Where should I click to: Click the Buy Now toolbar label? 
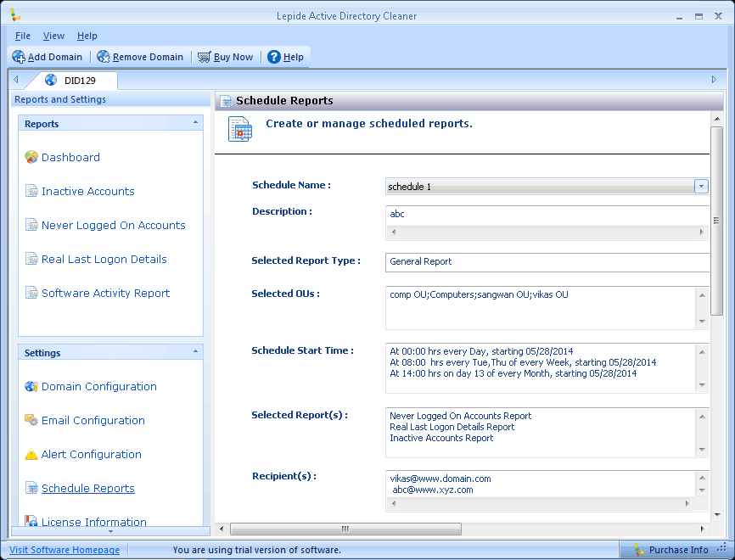[233, 57]
